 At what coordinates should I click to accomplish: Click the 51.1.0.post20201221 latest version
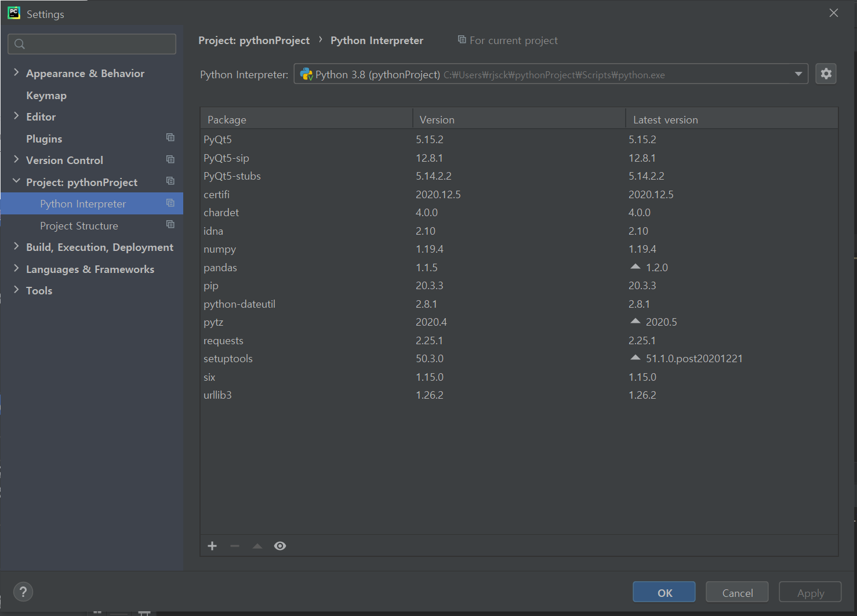(694, 359)
